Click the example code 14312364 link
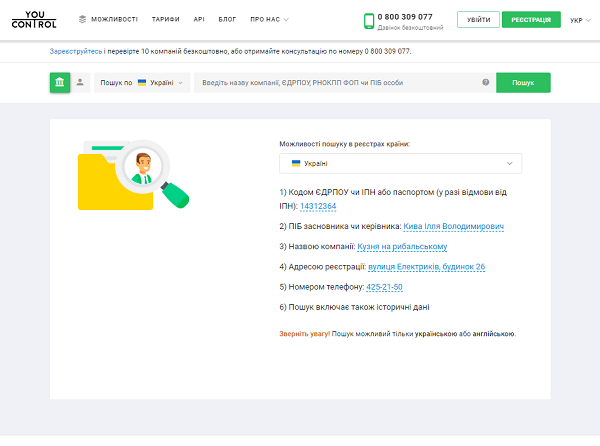Screen dimensions: 600x446 [x=318, y=207]
